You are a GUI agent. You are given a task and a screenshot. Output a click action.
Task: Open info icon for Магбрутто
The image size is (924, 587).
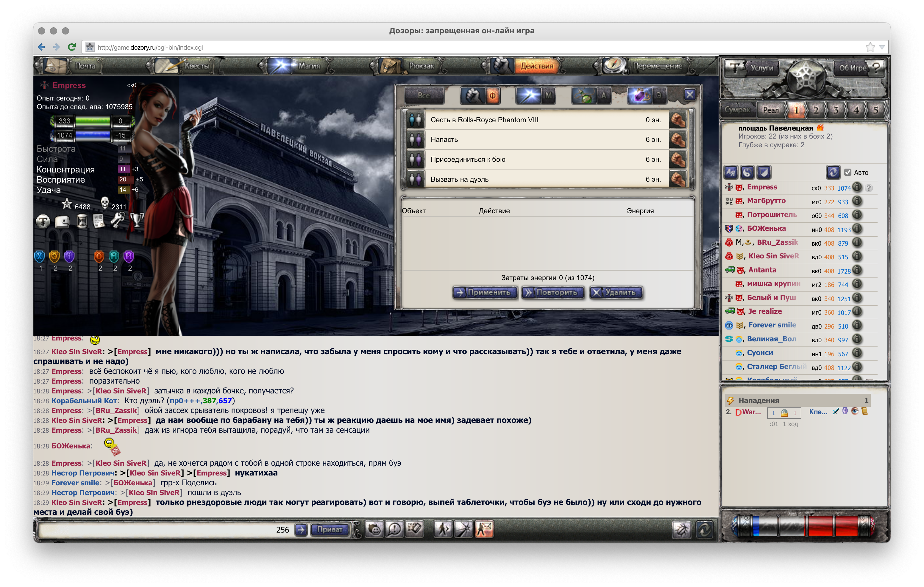857,201
